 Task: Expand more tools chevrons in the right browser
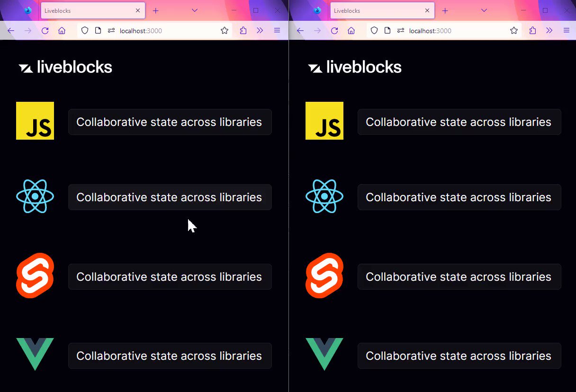point(549,31)
